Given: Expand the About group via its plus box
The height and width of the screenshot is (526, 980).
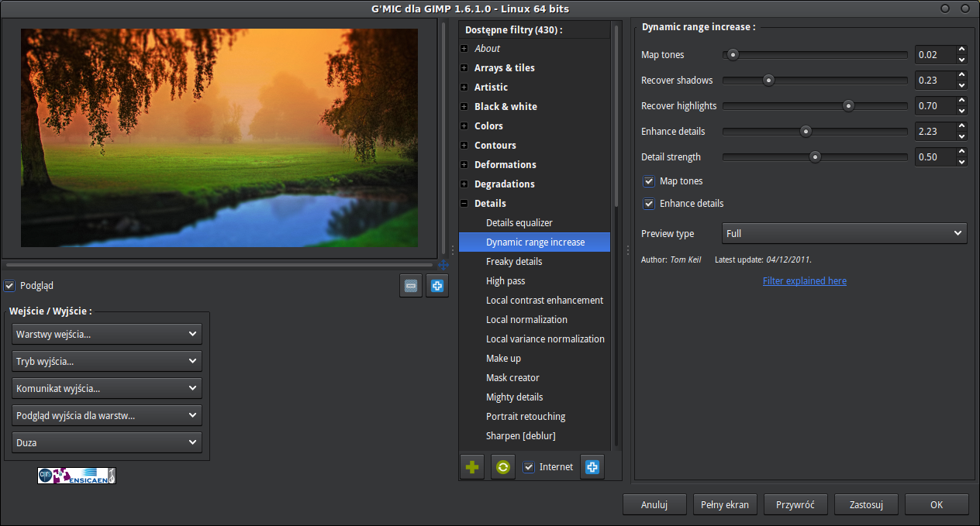Looking at the screenshot, I should pos(464,49).
